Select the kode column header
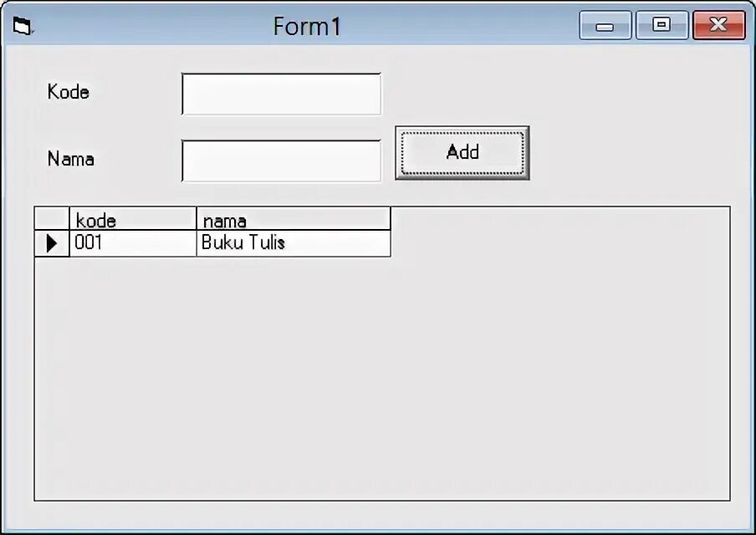The image size is (756, 535). coord(132,220)
